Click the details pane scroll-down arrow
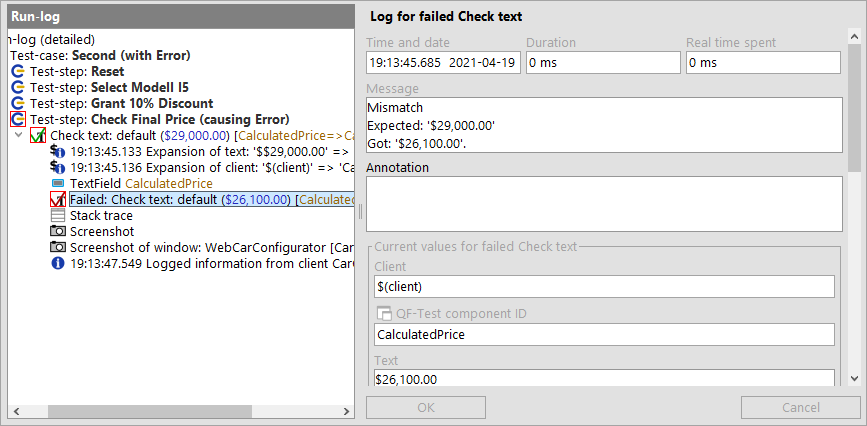 tap(853, 379)
